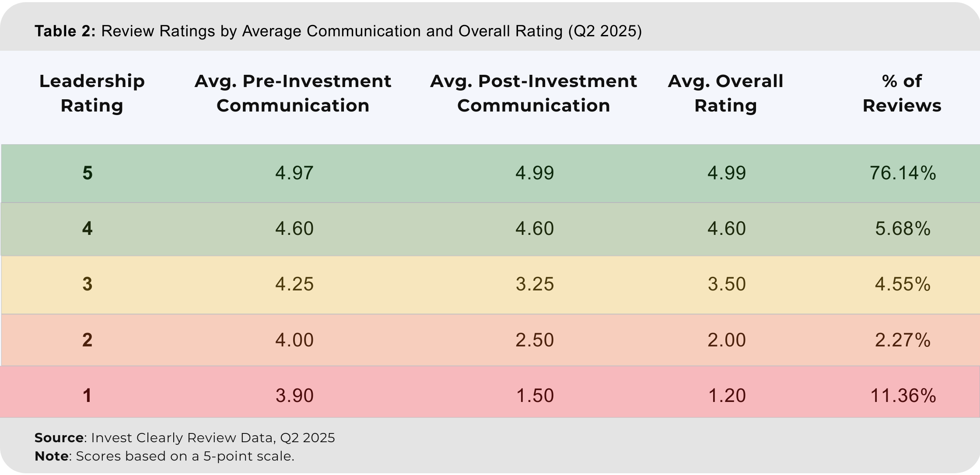
Task: Click the Table 2 title text
Action: 338,31
